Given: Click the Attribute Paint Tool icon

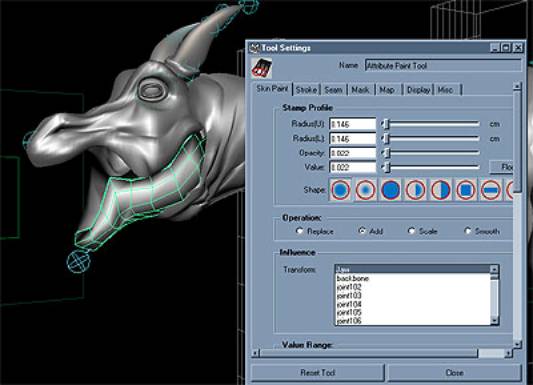Looking at the screenshot, I should 262,68.
